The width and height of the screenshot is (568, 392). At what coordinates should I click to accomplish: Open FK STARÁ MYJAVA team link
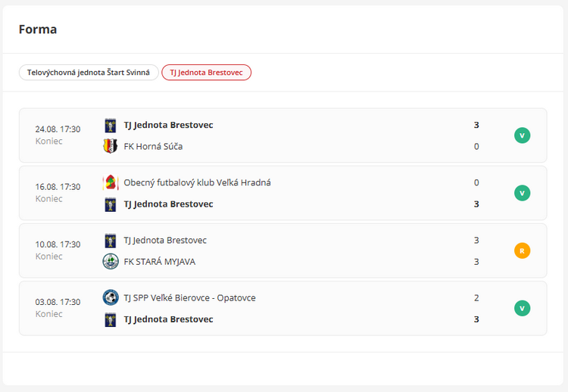[x=160, y=261]
